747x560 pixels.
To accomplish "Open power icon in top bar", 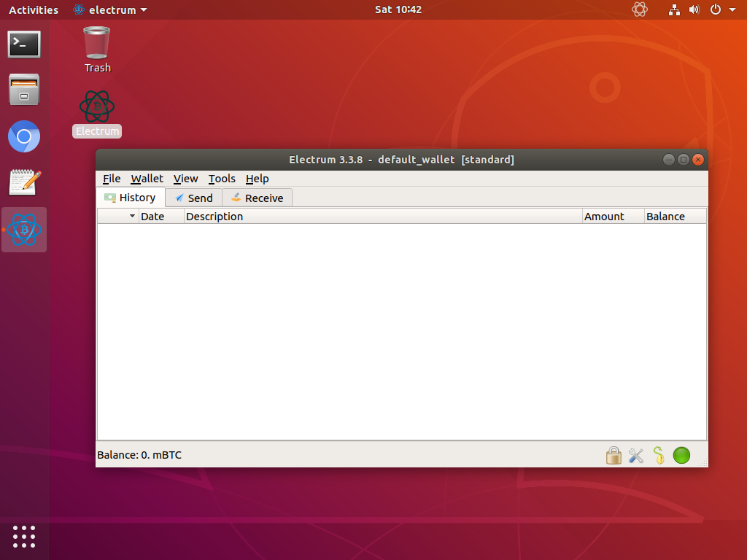I will [x=715, y=9].
